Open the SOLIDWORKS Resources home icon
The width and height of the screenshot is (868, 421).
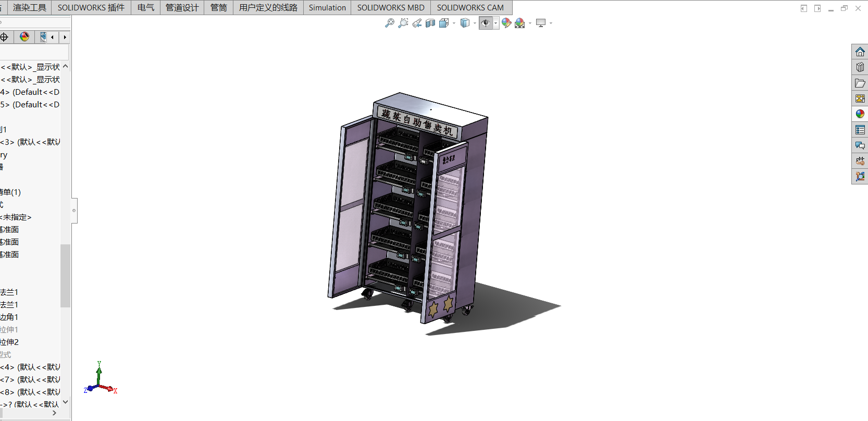point(860,52)
